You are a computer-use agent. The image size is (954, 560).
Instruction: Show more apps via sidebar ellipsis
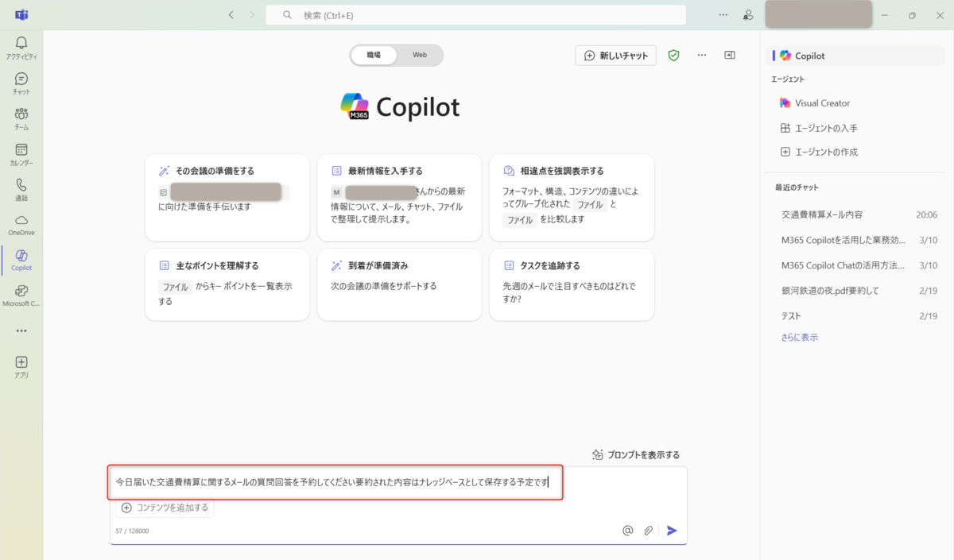(x=21, y=330)
